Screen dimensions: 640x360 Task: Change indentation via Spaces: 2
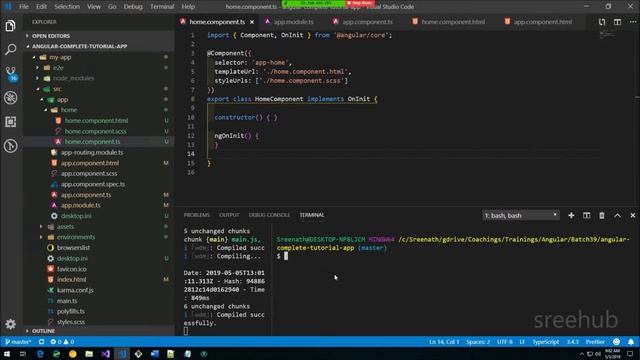click(478, 342)
